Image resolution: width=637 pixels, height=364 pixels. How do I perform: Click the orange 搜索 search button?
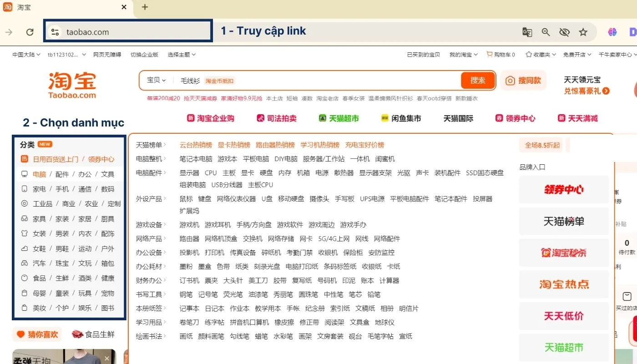(x=477, y=81)
